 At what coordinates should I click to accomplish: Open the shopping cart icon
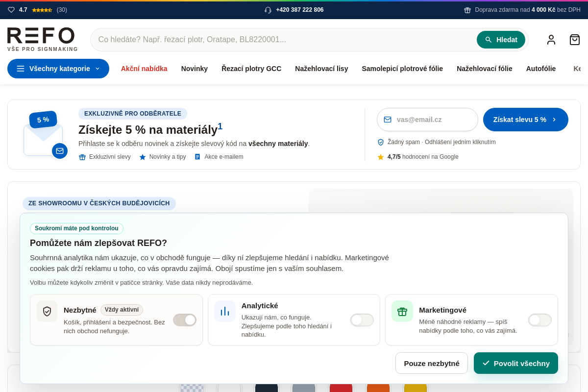575,40
